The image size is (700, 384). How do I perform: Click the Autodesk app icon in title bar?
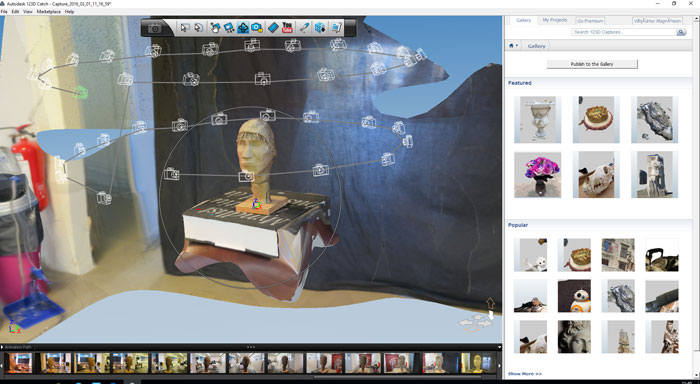[3, 4]
